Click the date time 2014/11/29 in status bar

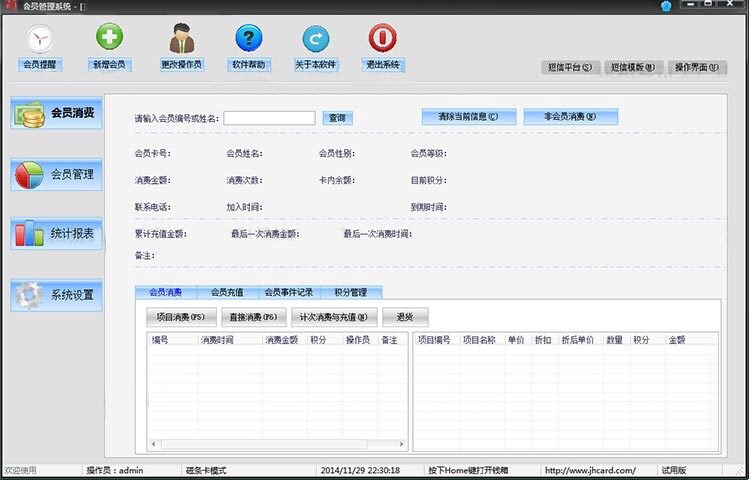360,470
